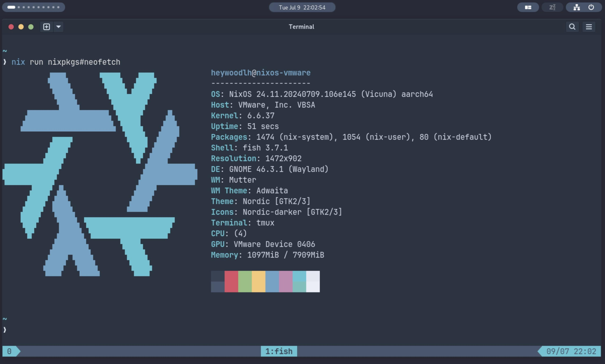Viewport: 605px width, 364px height.
Task: Minimize Terminal with the yellow button
Action: click(x=21, y=27)
